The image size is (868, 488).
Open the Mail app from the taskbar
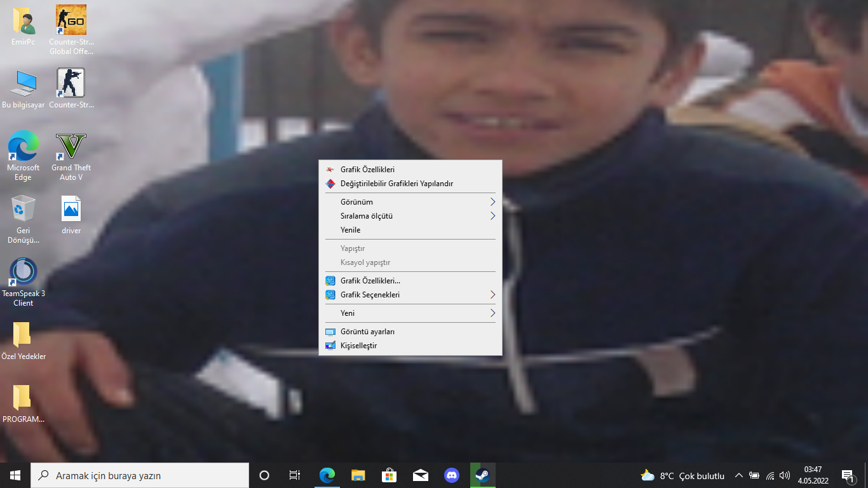point(421,475)
